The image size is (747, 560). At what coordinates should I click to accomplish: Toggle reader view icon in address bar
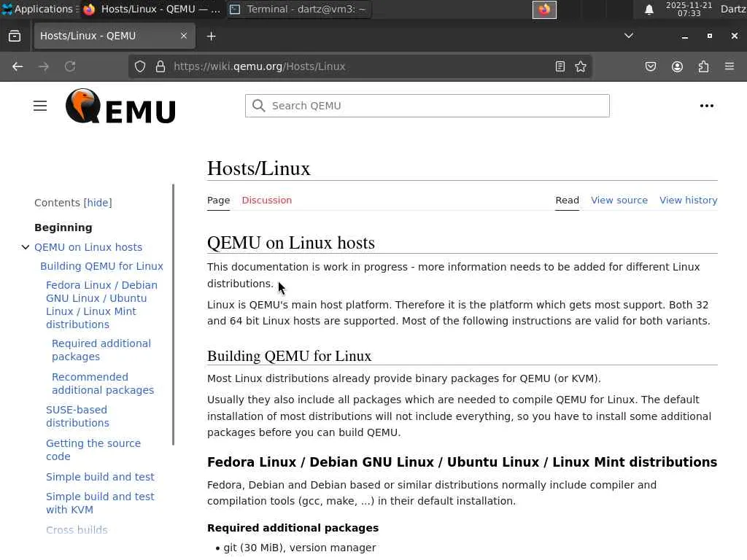(x=560, y=66)
